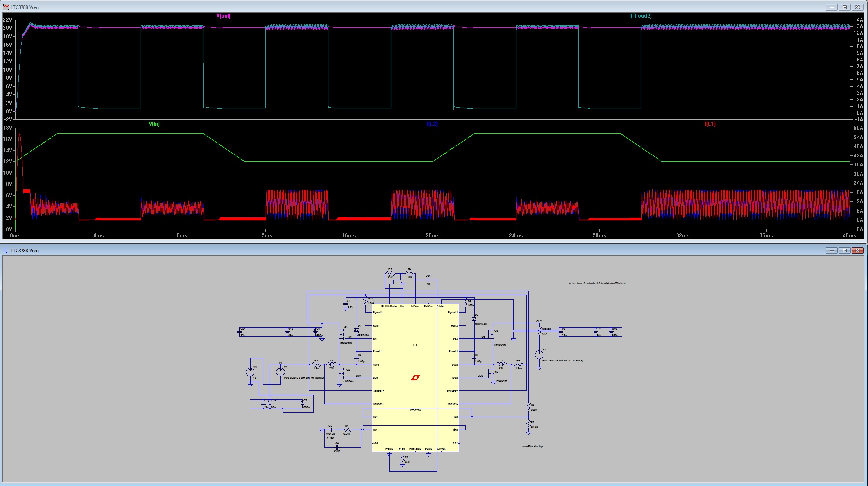Viewport: 868px width, 486px height.
Task: Click the 20ms time axis label
Action: pyautogui.click(x=432, y=236)
